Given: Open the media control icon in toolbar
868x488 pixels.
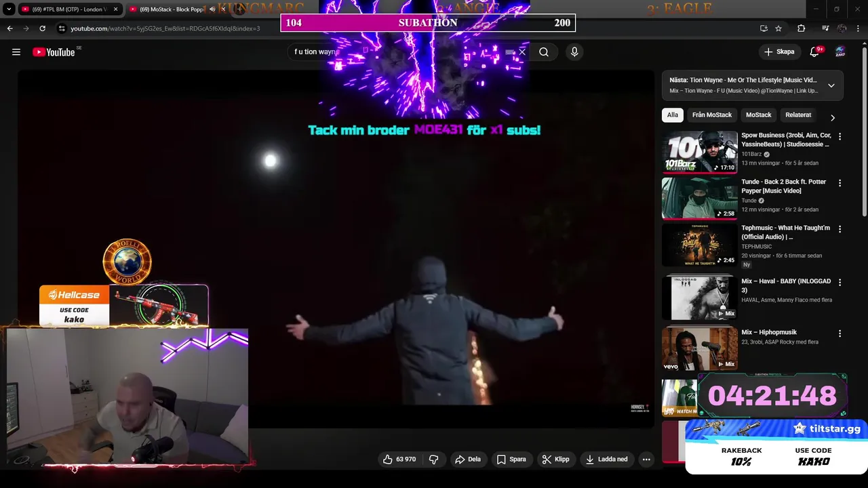Looking at the screenshot, I should (825, 28).
